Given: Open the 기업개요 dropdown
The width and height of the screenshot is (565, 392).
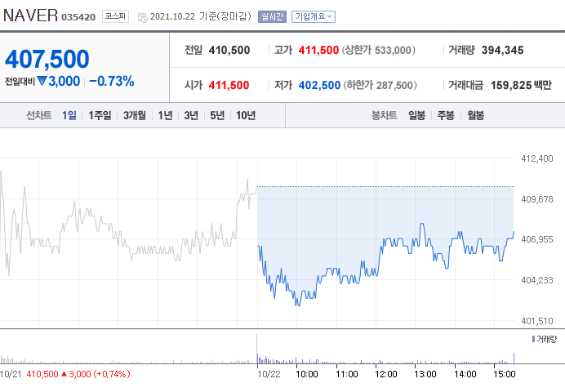Looking at the screenshot, I should click(x=314, y=16).
